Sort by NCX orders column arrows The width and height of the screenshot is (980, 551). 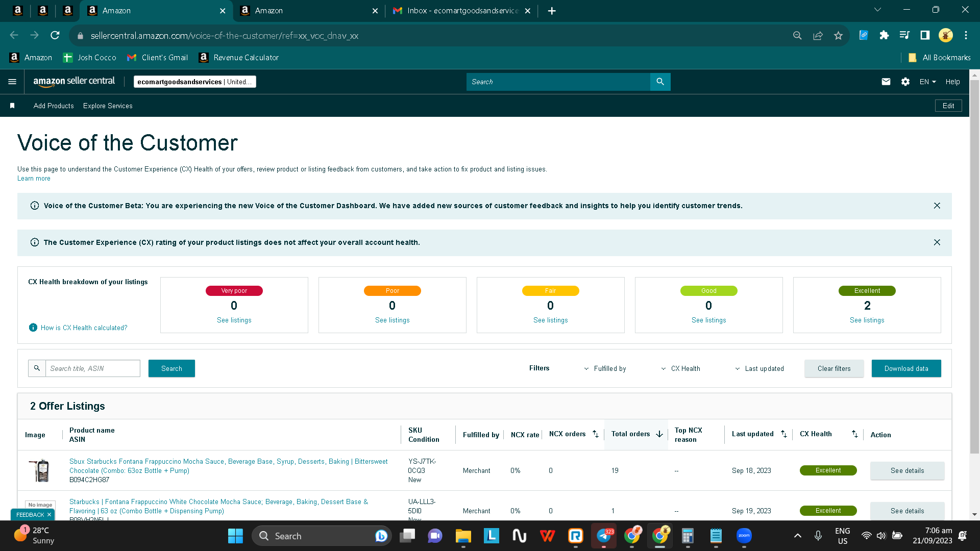[x=596, y=434]
